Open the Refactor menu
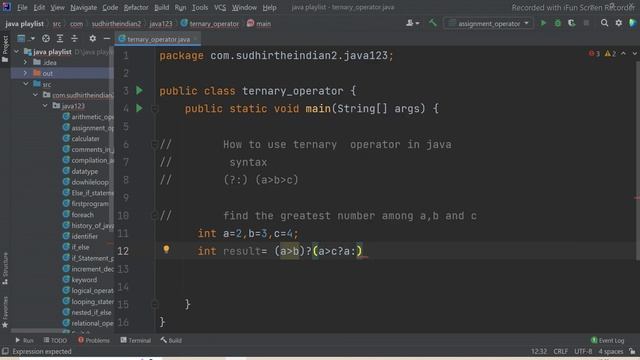The image size is (640, 360). (x=136, y=7)
